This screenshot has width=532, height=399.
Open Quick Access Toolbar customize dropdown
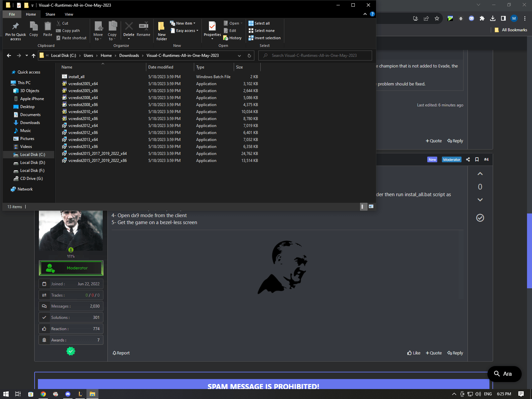coord(32,5)
